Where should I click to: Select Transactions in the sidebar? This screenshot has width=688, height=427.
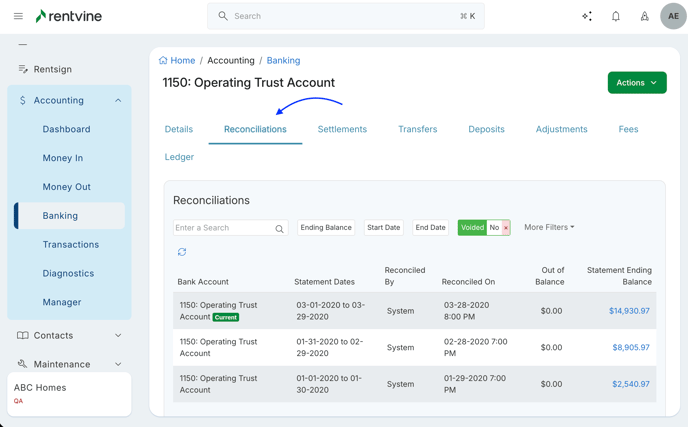(x=70, y=244)
